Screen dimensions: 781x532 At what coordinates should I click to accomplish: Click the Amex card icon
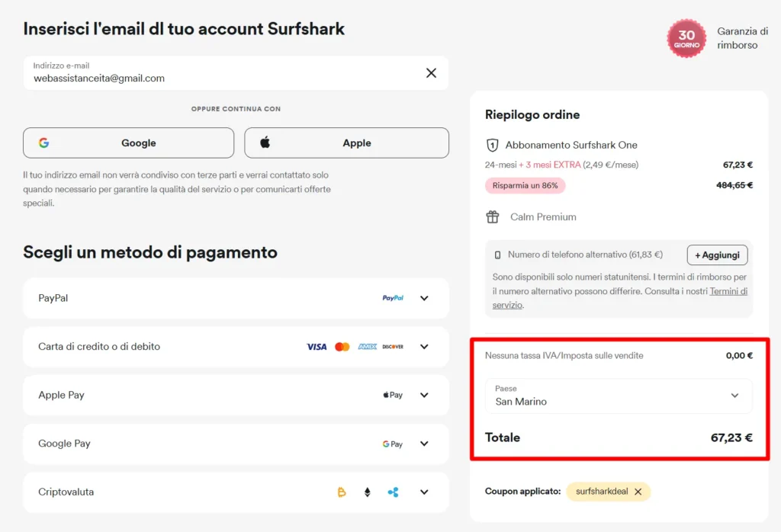(x=366, y=346)
